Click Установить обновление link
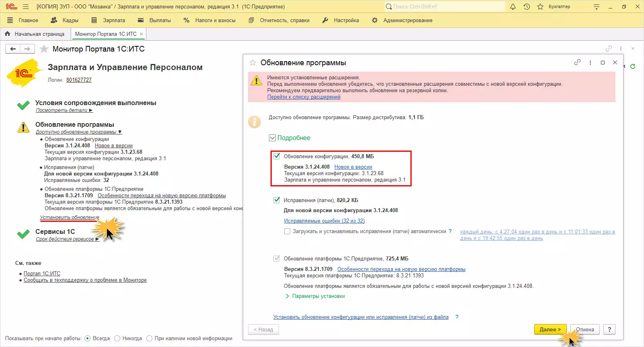 [70, 217]
